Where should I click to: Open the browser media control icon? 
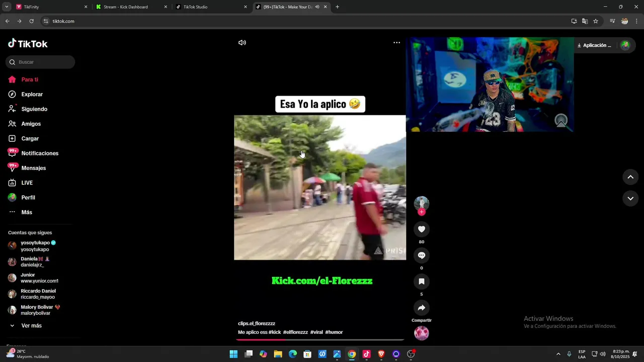pos(612,21)
